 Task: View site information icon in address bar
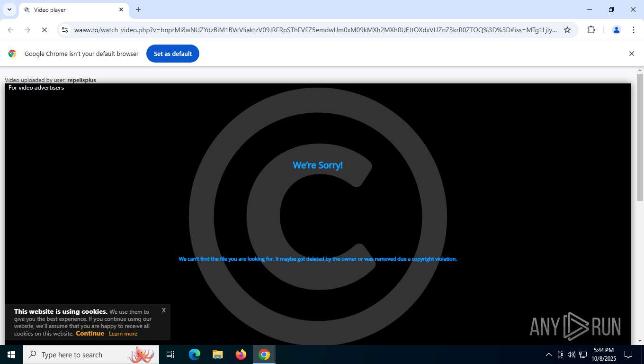(65, 30)
